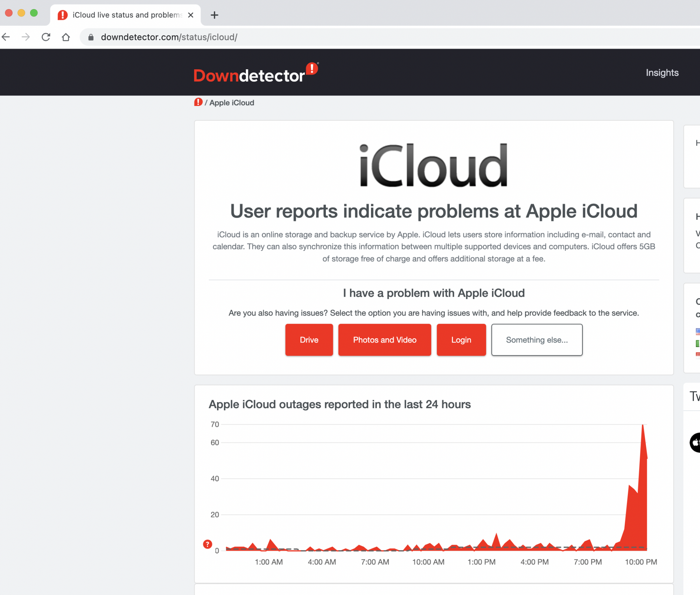The width and height of the screenshot is (700, 595).
Task: Click the heading 'User reports indicate problems at Apple iCloud'
Action: [434, 211]
